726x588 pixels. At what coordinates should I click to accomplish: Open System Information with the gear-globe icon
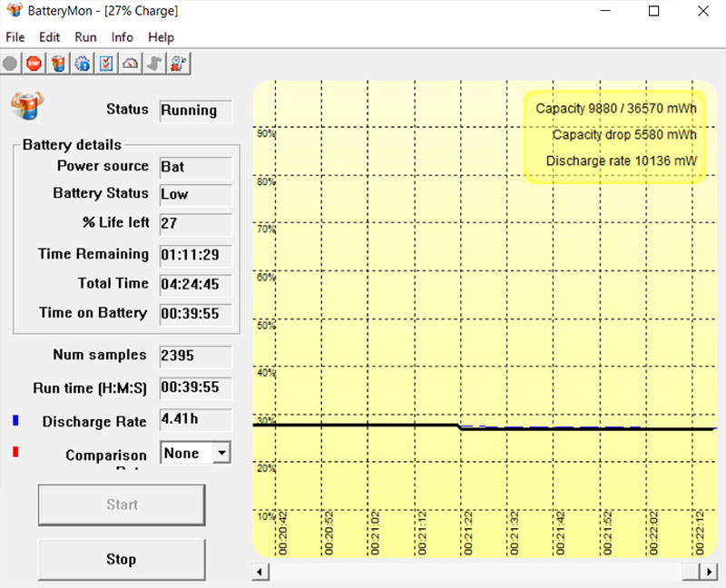(82, 64)
